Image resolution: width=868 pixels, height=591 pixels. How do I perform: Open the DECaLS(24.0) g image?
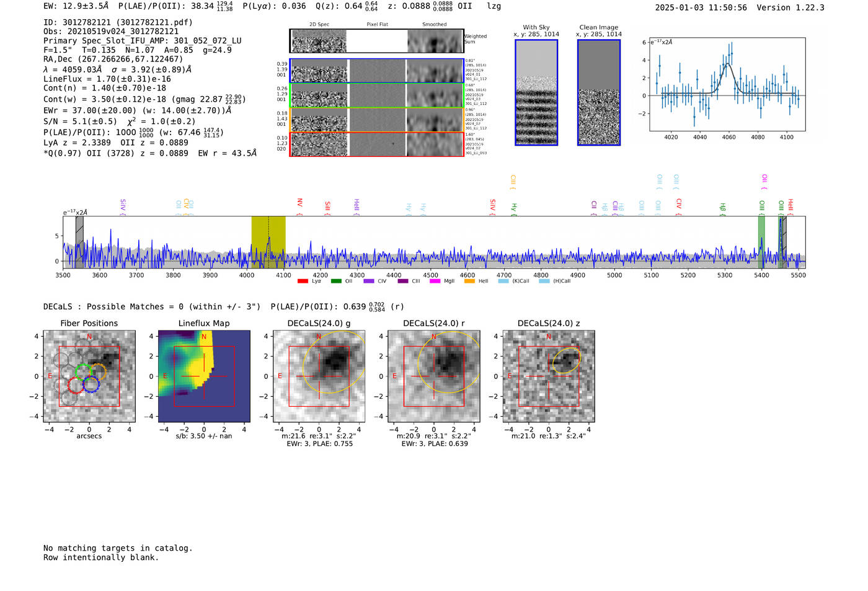pos(319,376)
